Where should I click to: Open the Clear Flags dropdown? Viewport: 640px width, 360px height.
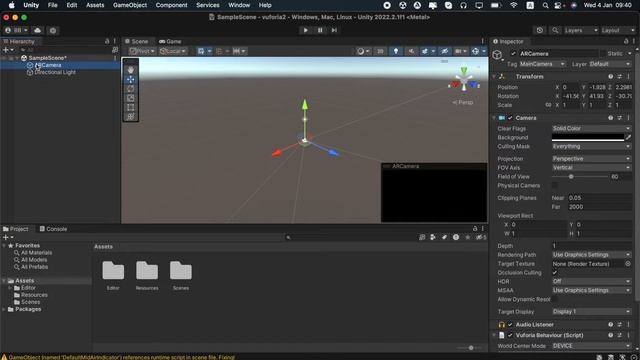tap(591, 129)
